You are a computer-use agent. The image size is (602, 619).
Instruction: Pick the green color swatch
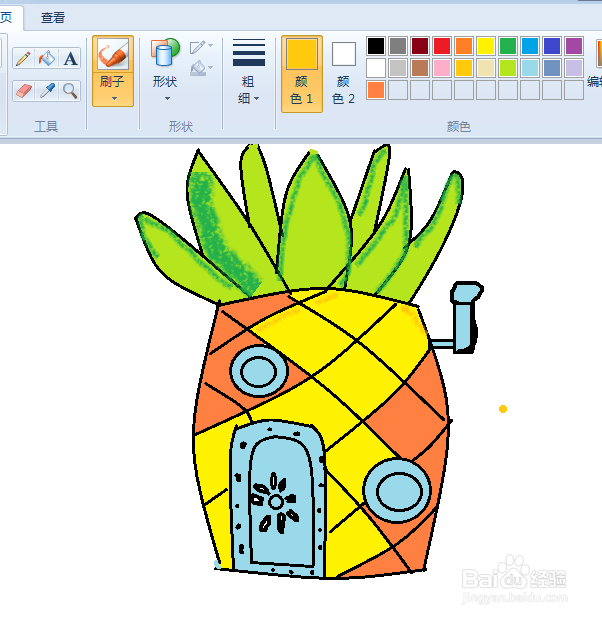pos(508,46)
